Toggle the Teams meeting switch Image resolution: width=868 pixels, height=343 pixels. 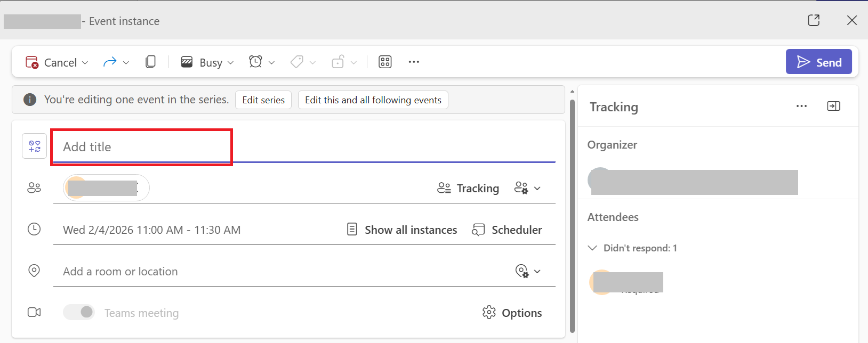79,312
